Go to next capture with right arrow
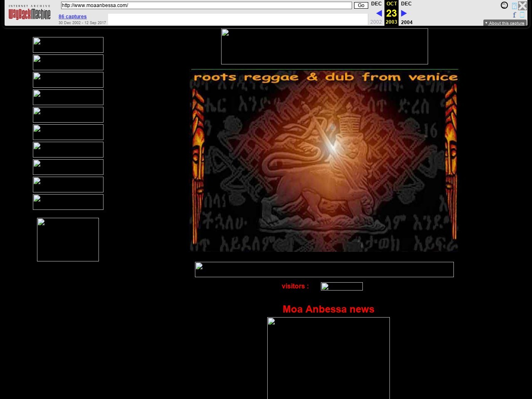 pos(404,13)
